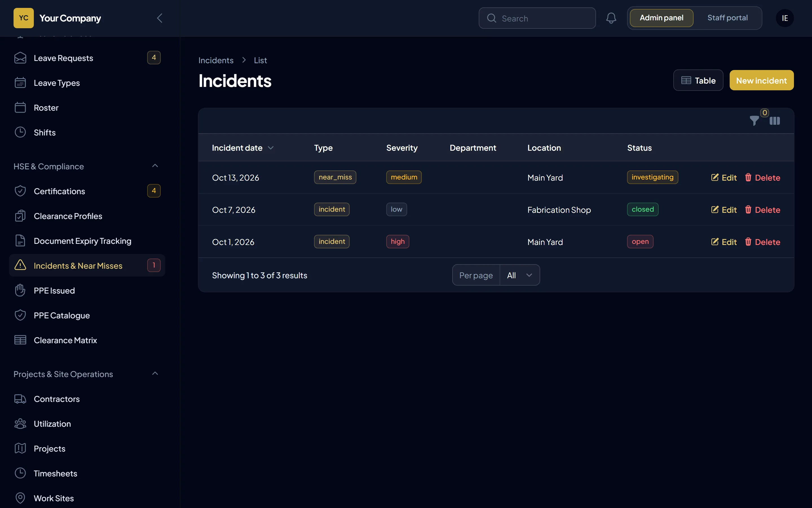Click the Document Expiry Tracking file icon
The image size is (812, 508).
click(20, 240)
